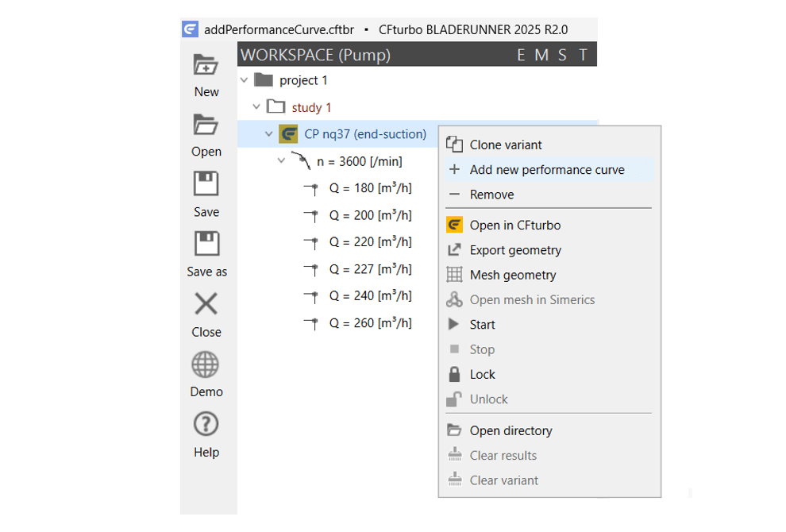Select the Q = 200 [m³/h] row

371,215
